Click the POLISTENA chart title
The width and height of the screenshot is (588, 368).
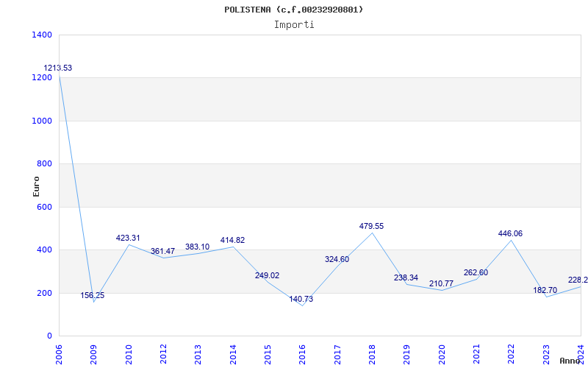coord(294,10)
